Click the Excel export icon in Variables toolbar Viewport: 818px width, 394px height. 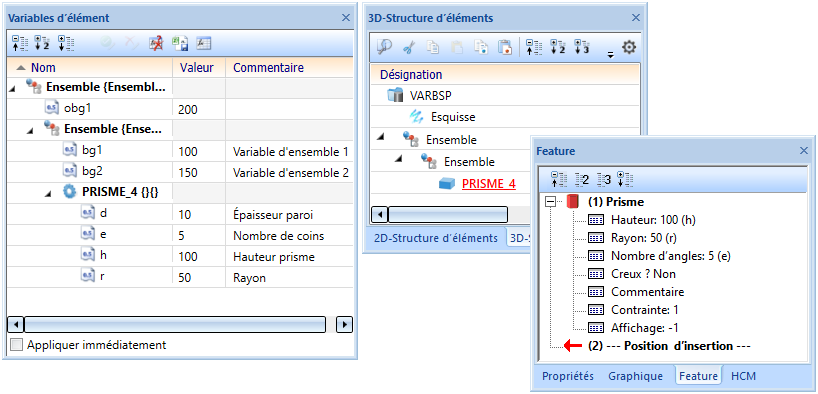click(x=180, y=44)
